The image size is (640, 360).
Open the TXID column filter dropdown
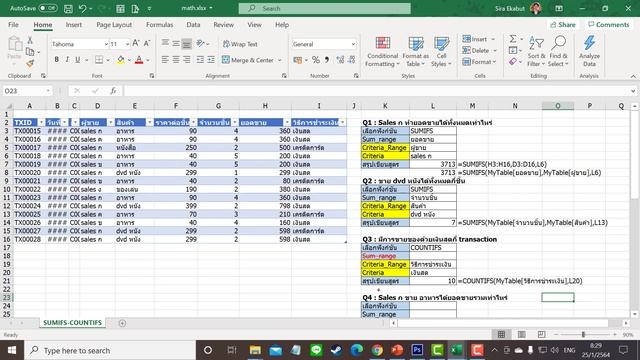[x=41, y=122]
